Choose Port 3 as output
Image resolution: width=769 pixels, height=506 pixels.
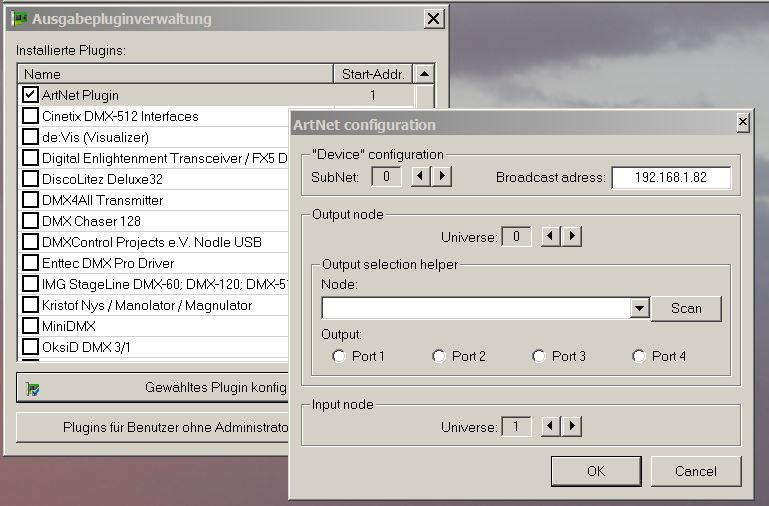point(539,356)
